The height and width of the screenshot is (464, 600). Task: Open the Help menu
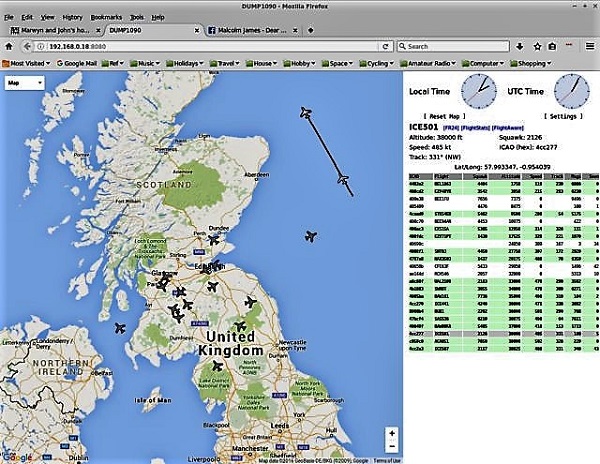click(x=158, y=17)
